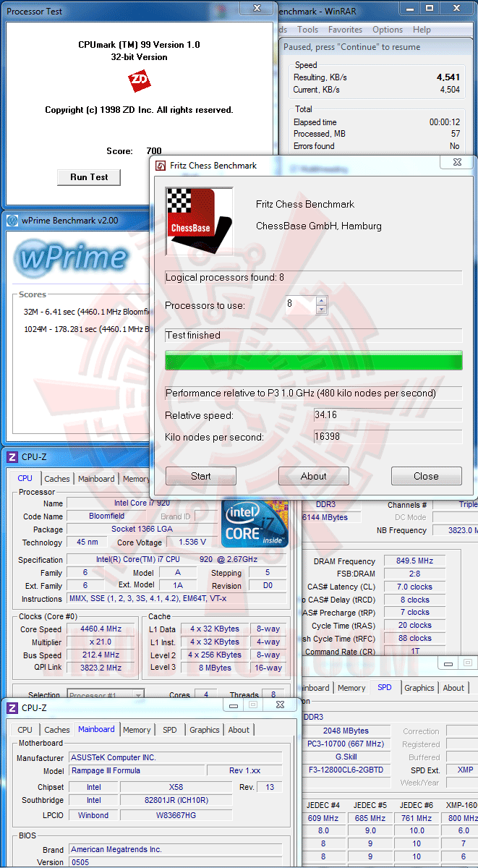Switch to Caches tab in upper CPU-Z window
The width and height of the screenshot is (478, 868).
point(57,479)
